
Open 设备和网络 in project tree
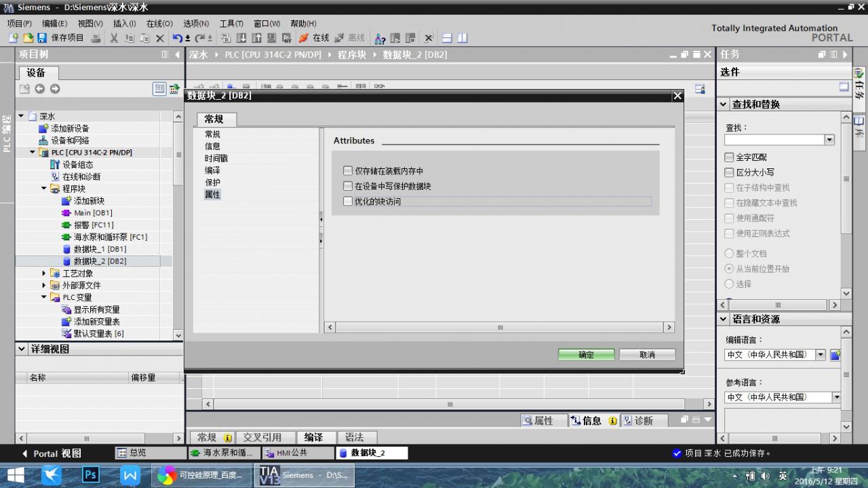70,140
